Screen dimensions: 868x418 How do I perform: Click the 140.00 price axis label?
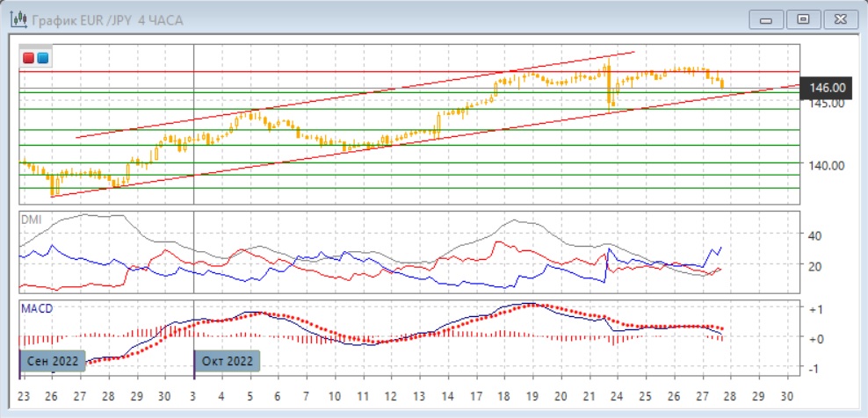click(827, 165)
